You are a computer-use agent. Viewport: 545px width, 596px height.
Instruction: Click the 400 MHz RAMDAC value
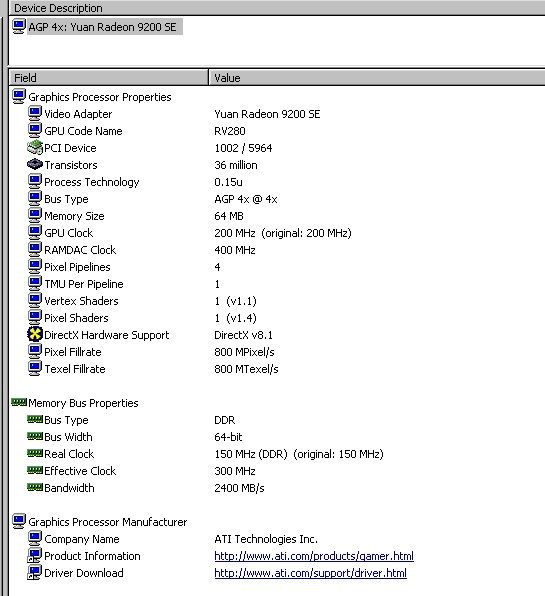(x=235, y=250)
